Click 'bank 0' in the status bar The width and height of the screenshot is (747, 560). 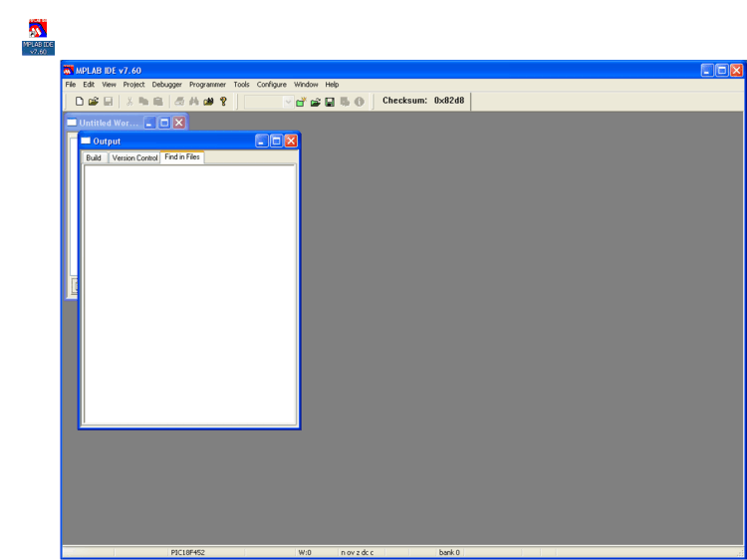(x=449, y=552)
